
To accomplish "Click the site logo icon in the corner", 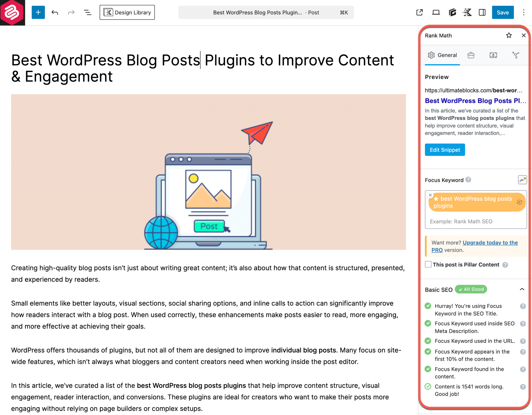I will click(x=12, y=12).
